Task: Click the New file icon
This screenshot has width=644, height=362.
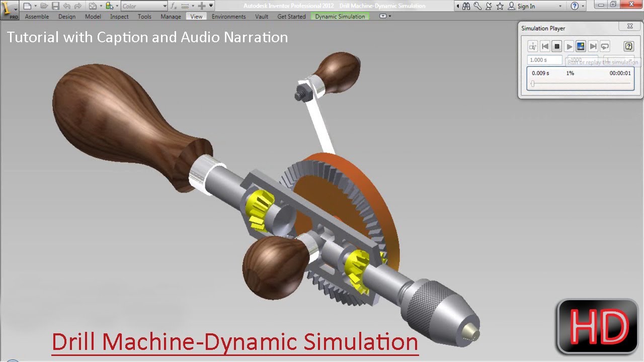Action: point(27,6)
